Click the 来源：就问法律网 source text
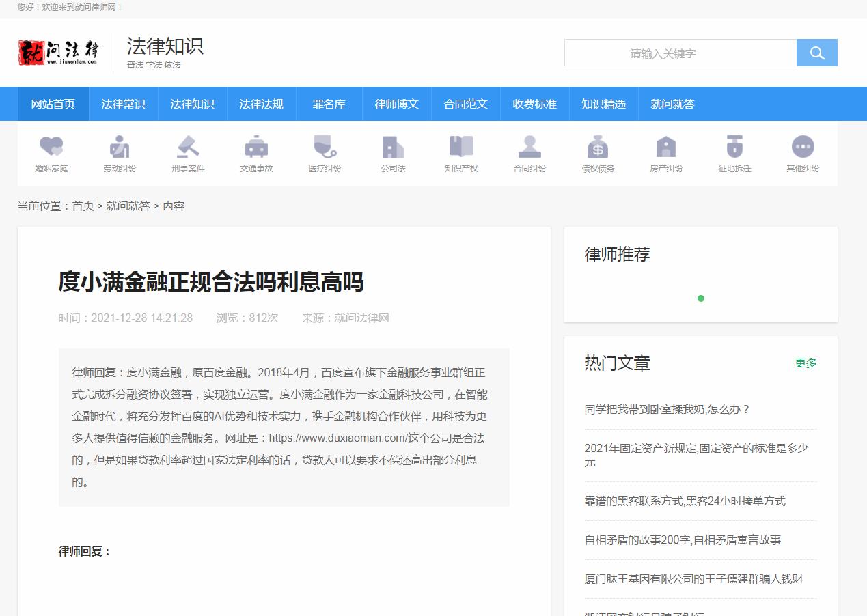This screenshot has width=867, height=616. pyautogui.click(x=346, y=318)
